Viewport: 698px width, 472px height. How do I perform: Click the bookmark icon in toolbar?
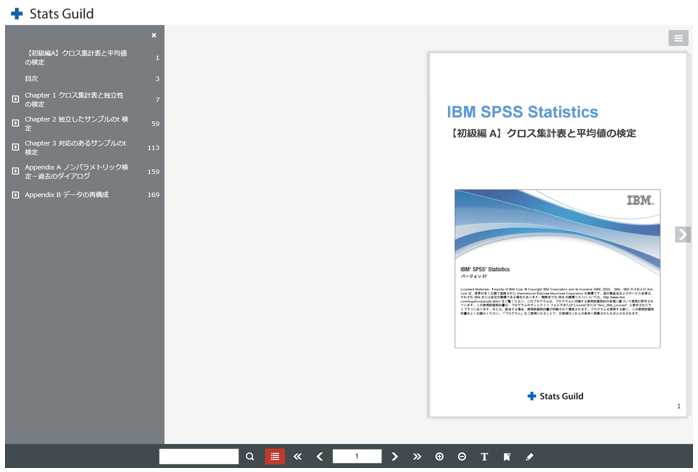(507, 456)
